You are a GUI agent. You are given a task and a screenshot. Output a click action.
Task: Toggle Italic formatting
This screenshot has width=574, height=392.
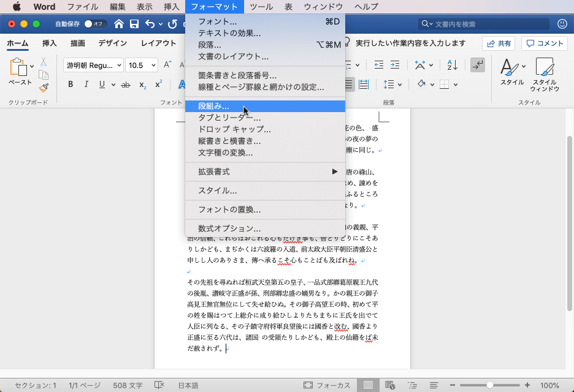click(x=86, y=85)
